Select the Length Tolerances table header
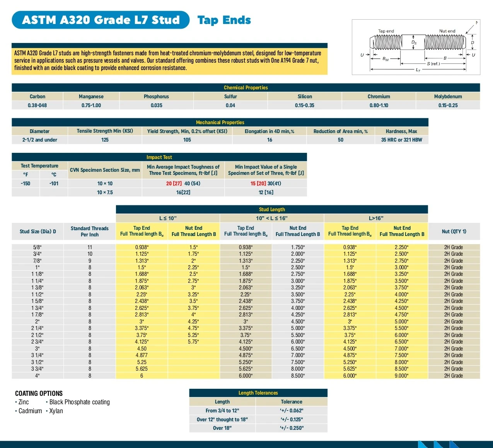Viewport: 493px width, 448px height. (258, 393)
